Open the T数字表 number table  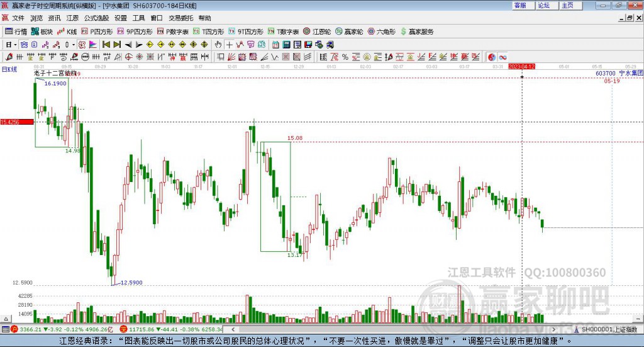tap(283, 31)
